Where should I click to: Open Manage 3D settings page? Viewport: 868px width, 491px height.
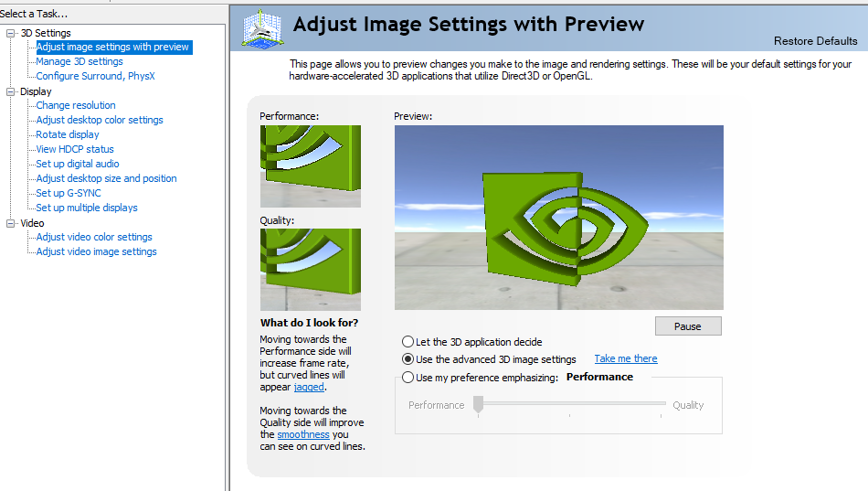(79, 61)
